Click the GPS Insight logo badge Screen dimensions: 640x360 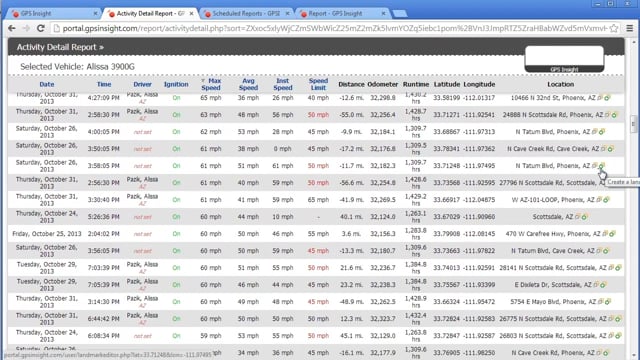(564, 59)
